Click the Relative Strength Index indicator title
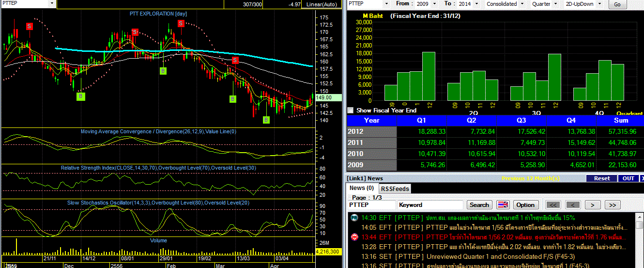 pos(157,168)
